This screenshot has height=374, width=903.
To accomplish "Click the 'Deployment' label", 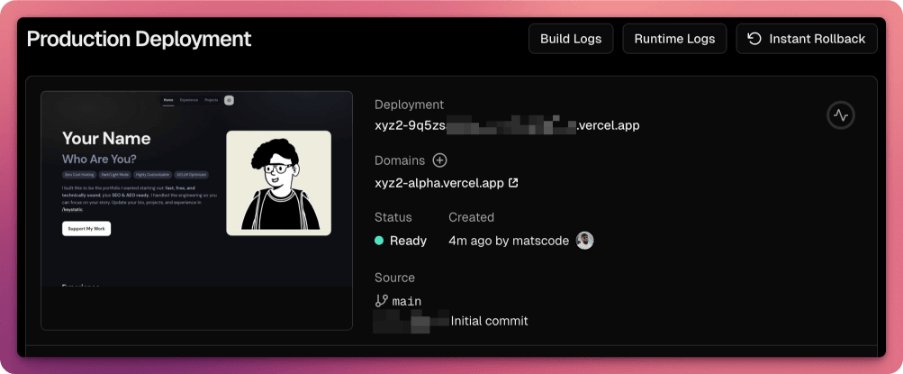I will click(409, 104).
